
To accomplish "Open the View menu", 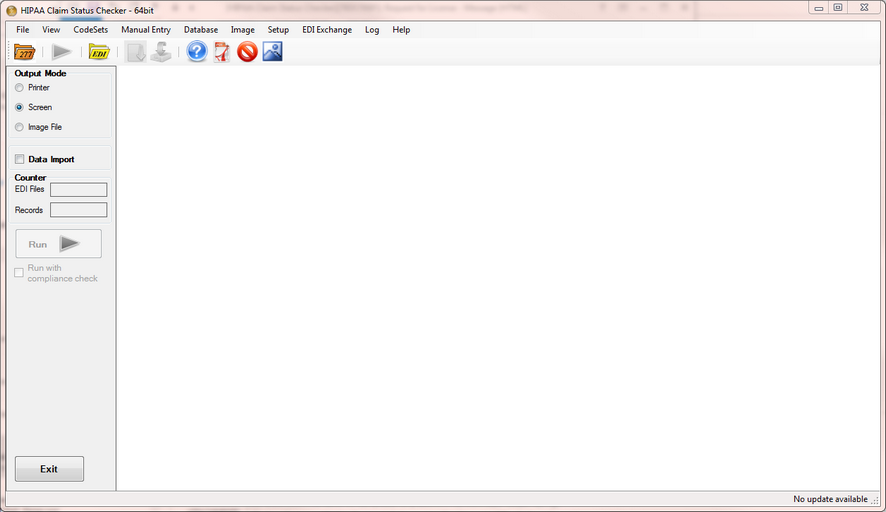I will [51, 30].
